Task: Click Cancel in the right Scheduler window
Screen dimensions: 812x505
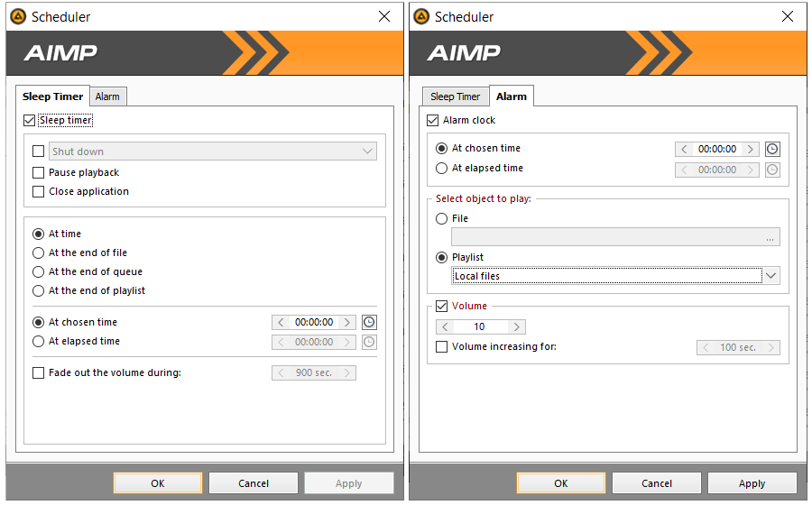Action: click(657, 483)
